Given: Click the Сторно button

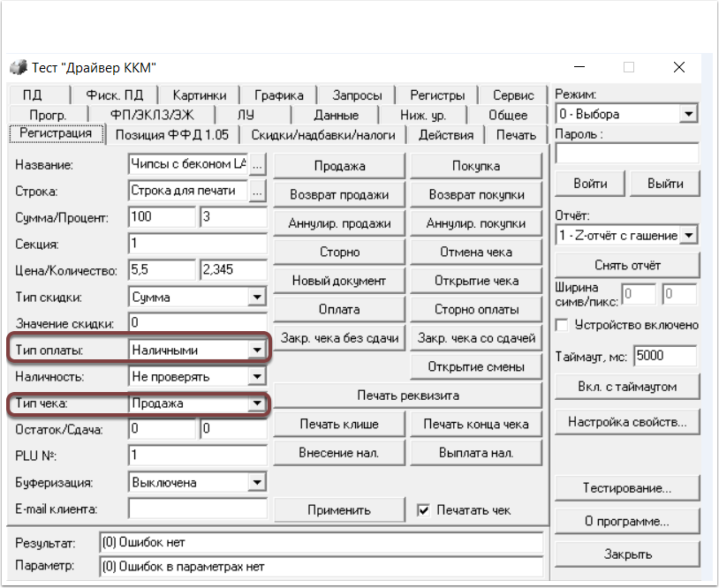Looking at the screenshot, I should point(339,253).
